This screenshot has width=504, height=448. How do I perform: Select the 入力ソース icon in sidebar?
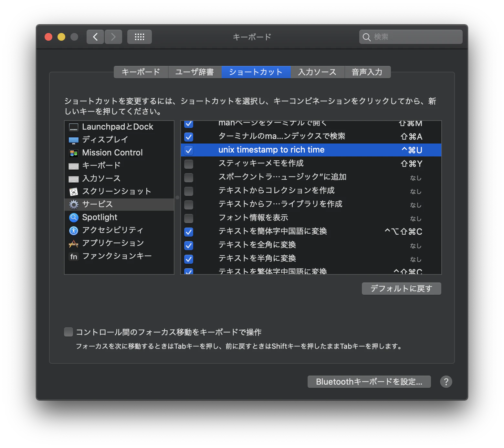click(x=74, y=179)
